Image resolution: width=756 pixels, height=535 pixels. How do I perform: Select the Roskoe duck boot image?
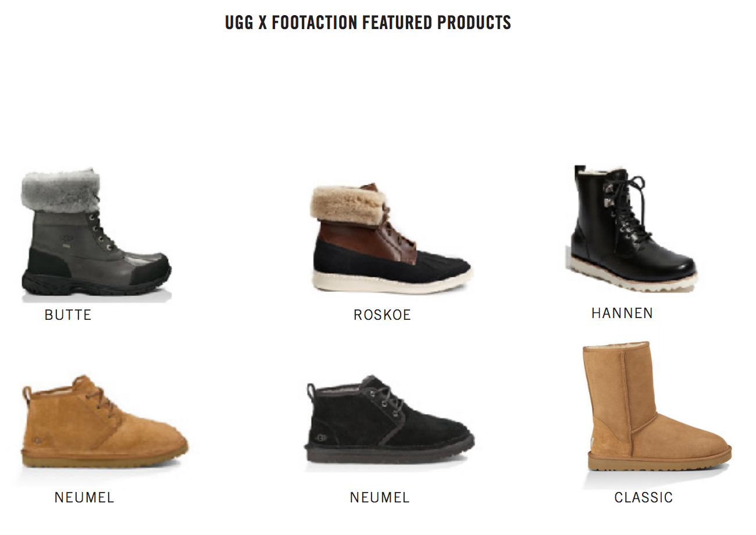click(x=390, y=238)
